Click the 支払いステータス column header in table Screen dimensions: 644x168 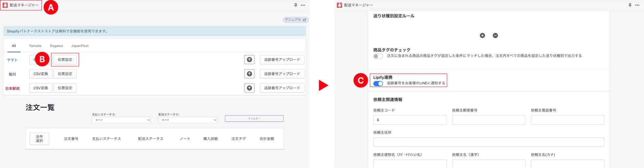pyautogui.click(x=106, y=139)
